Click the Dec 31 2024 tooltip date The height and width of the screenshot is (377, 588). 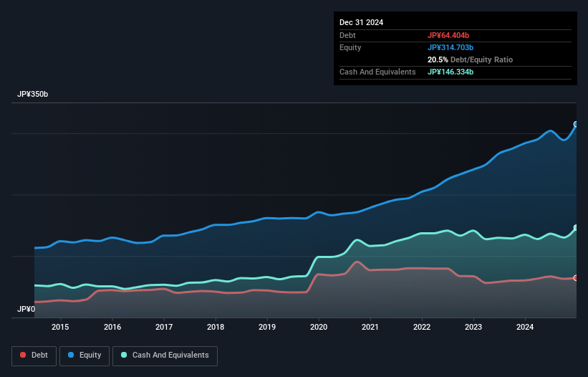[x=361, y=22]
